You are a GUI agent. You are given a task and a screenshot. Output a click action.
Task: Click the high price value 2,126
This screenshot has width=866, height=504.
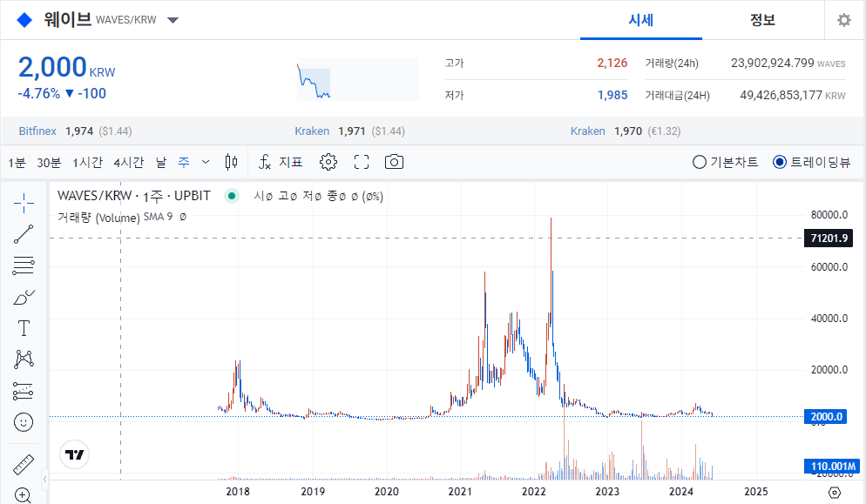pos(612,63)
